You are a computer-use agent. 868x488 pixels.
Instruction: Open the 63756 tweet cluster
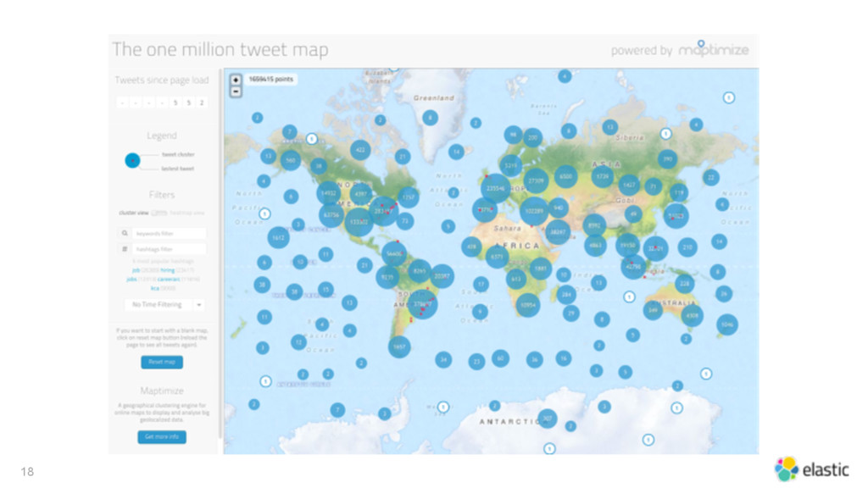coord(331,214)
